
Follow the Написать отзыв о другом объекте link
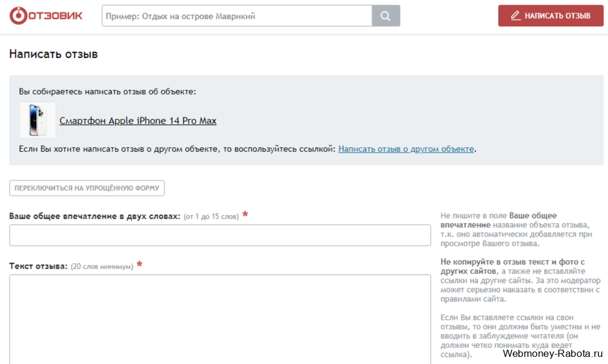click(x=406, y=149)
